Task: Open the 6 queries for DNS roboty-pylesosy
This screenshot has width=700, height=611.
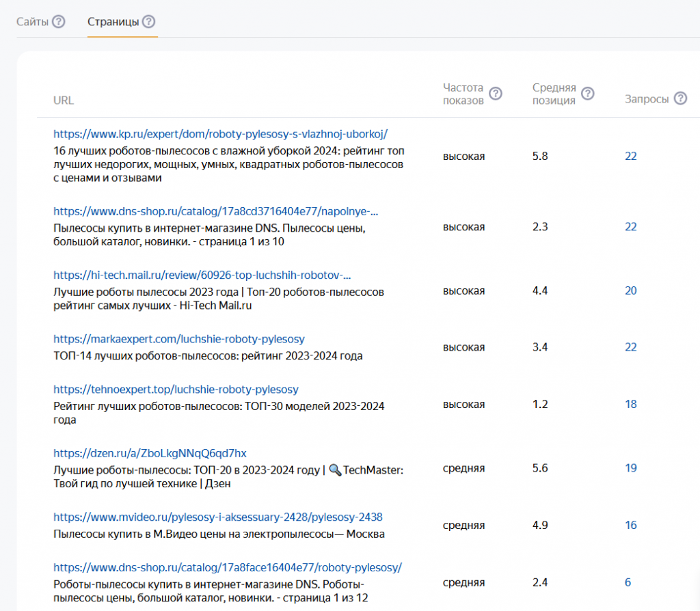Action: point(628,582)
